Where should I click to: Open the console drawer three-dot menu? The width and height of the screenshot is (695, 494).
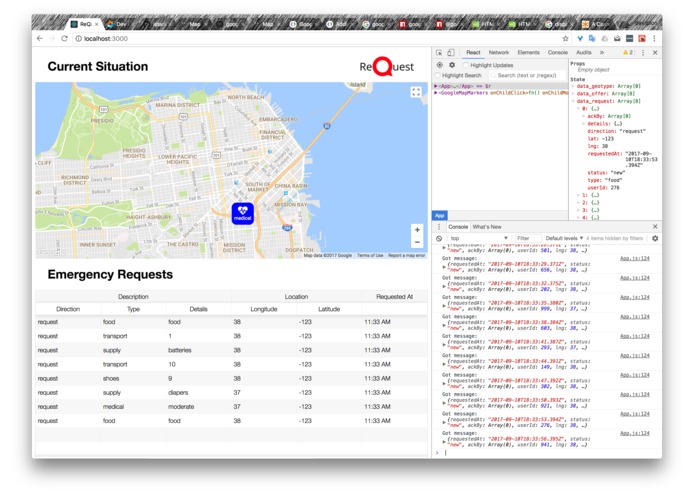pos(439,227)
